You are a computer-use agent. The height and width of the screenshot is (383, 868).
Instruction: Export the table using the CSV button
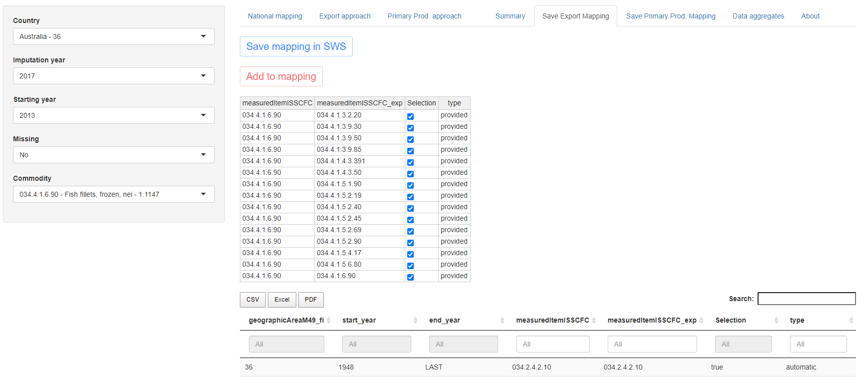point(253,300)
